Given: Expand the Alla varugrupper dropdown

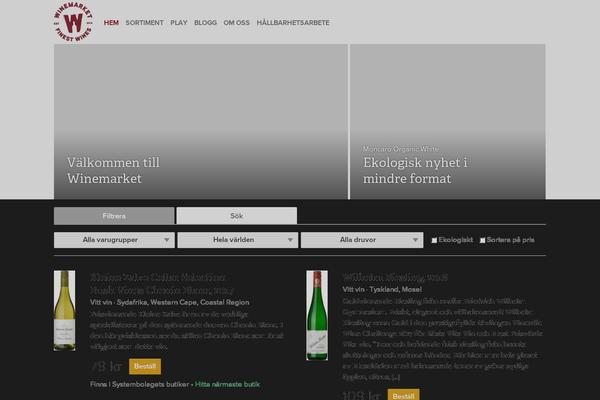Looking at the screenshot, I should coord(114,240).
